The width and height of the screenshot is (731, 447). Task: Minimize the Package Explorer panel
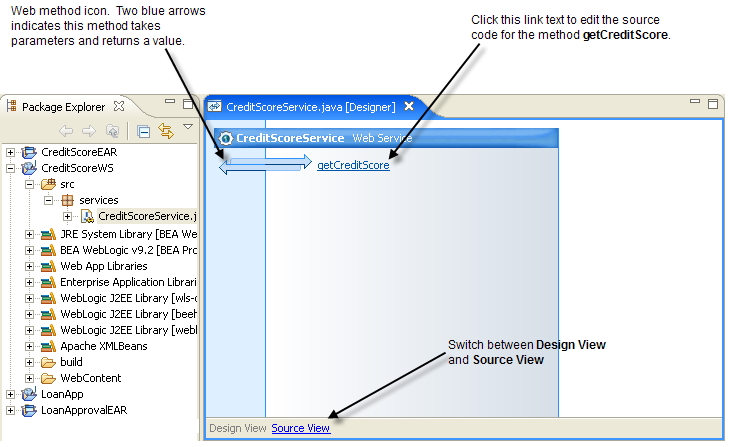[170, 101]
